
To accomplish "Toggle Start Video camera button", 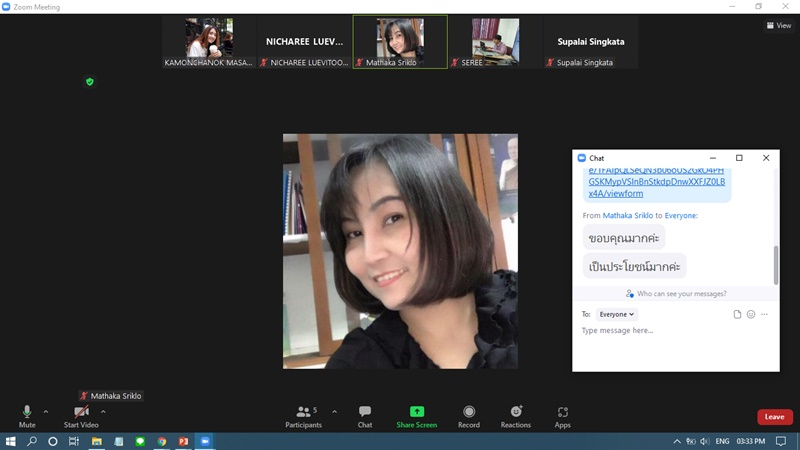I will pyautogui.click(x=81, y=412).
